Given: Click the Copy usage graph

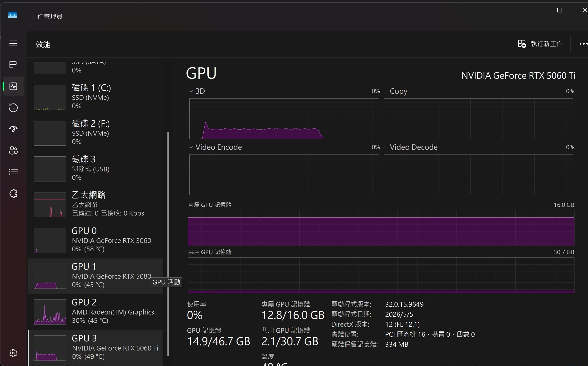Looking at the screenshot, I should pos(478,119).
